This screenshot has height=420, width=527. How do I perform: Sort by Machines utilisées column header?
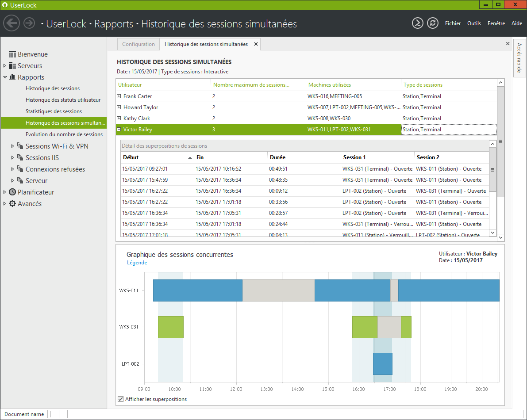(x=354, y=84)
